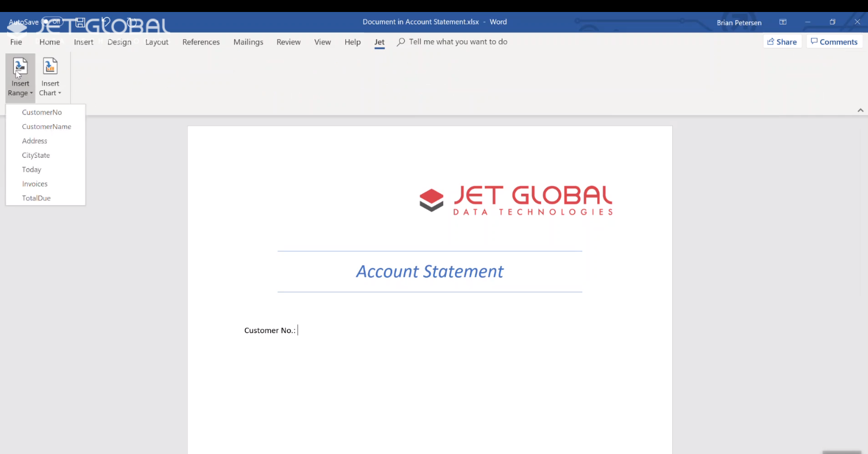Select the Jet ribbon tab
The image size is (868, 454).
click(x=379, y=42)
